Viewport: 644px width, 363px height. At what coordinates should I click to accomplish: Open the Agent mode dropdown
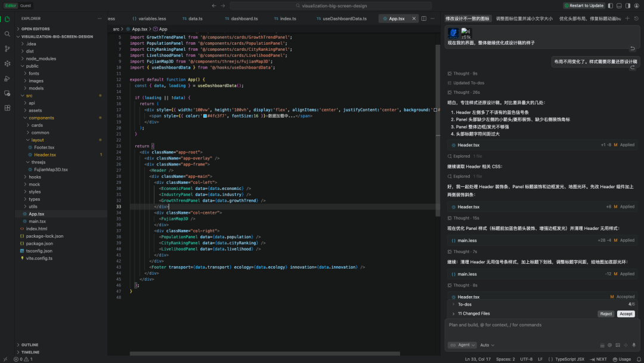[x=462, y=345]
